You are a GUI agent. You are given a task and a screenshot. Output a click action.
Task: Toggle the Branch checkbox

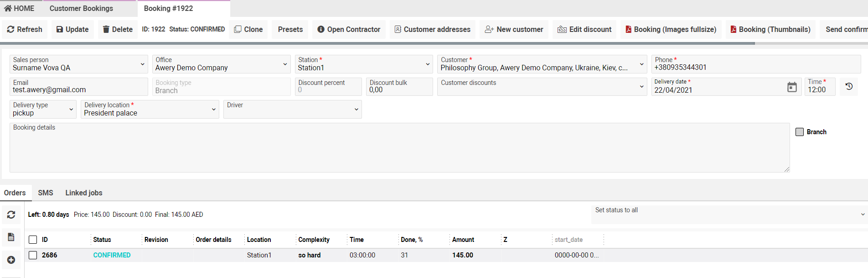point(800,132)
